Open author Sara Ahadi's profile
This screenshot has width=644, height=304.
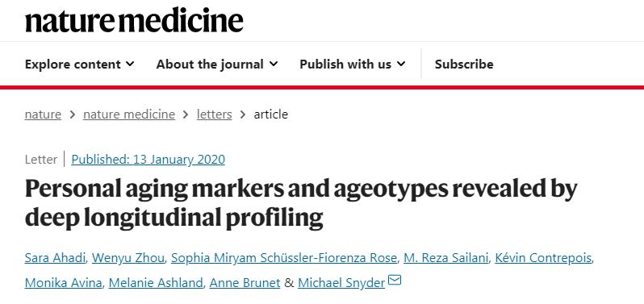(x=55, y=258)
